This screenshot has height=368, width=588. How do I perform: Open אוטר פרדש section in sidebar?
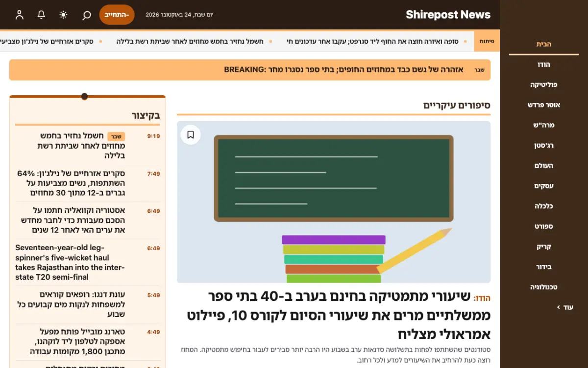544,105
